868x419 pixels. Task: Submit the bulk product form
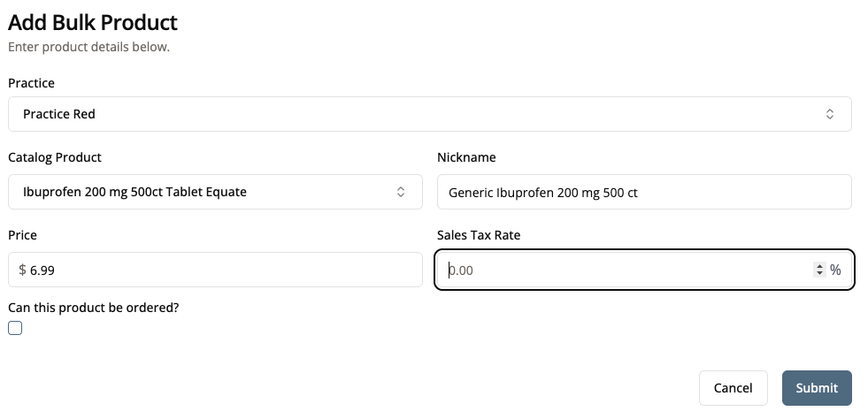[x=816, y=388]
